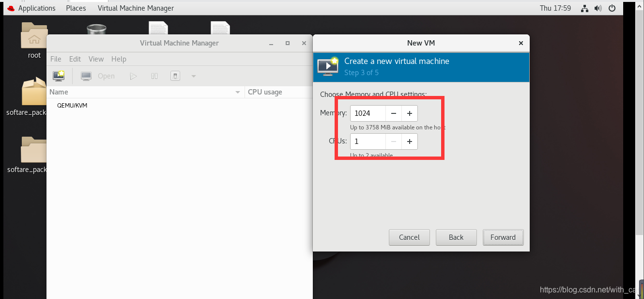Click the clock showing Thu 17:59
This screenshot has width=644, height=299.
coord(555,8)
